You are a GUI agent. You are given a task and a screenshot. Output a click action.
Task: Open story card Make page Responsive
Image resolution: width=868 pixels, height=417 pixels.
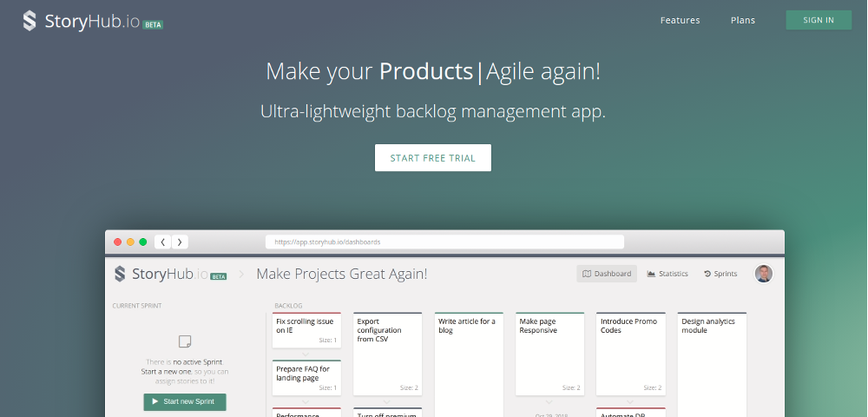[x=549, y=354]
